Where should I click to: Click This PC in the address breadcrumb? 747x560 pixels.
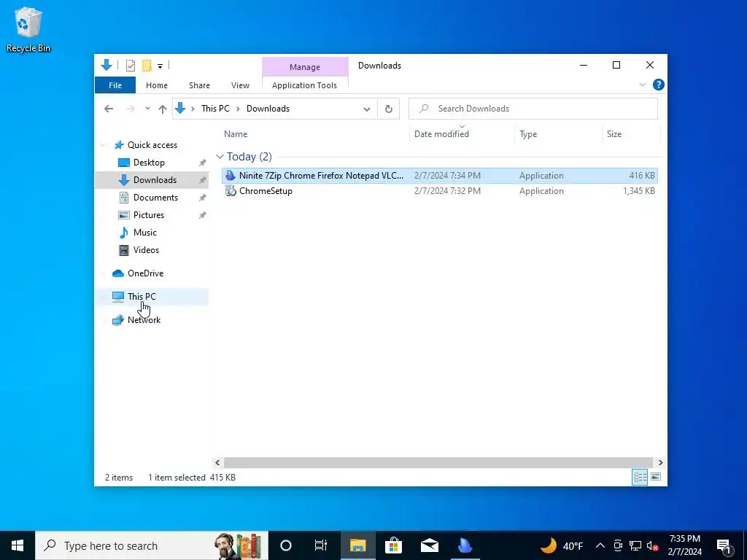pyautogui.click(x=215, y=109)
